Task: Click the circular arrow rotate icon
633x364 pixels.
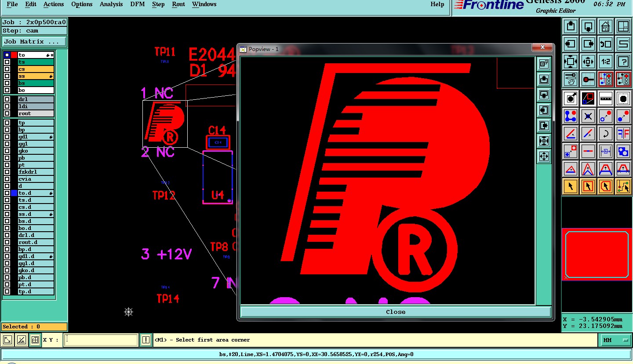Action: 606,134
